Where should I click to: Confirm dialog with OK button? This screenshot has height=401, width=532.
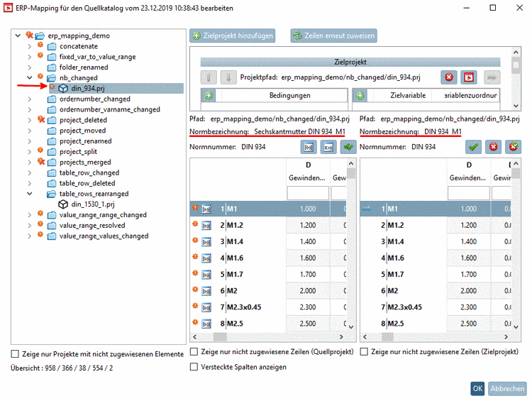[x=477, y=388]
